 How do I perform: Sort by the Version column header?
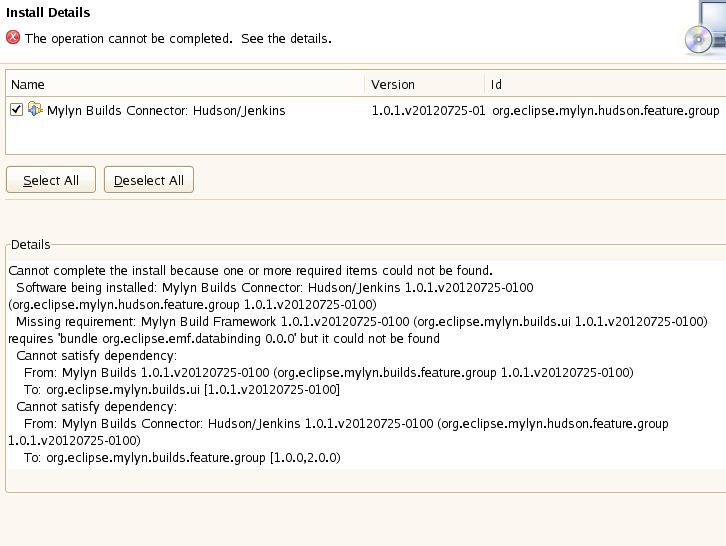425,84
